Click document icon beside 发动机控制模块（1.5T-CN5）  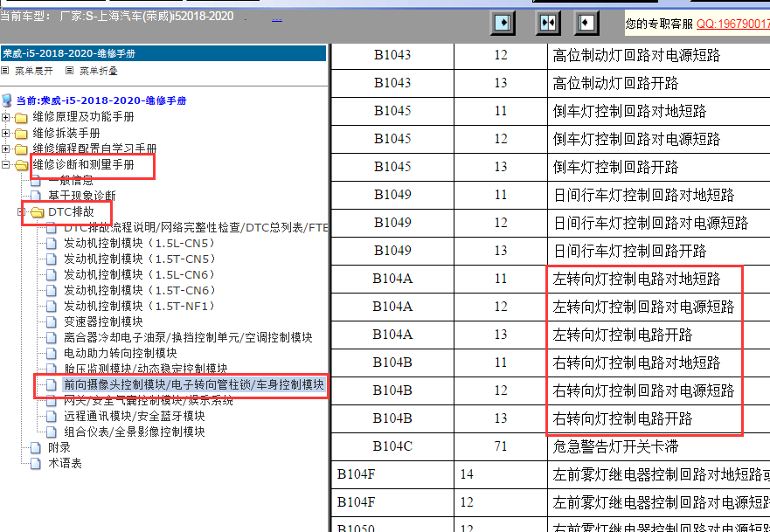tap(51, 259)
